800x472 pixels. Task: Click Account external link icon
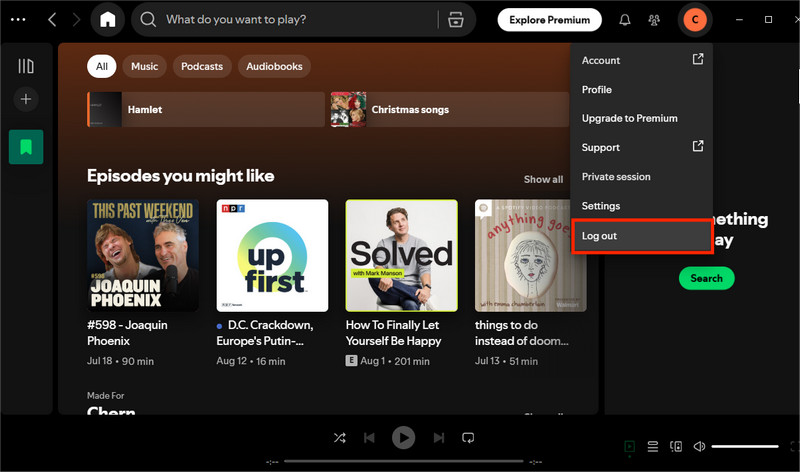tap(697, 59)
